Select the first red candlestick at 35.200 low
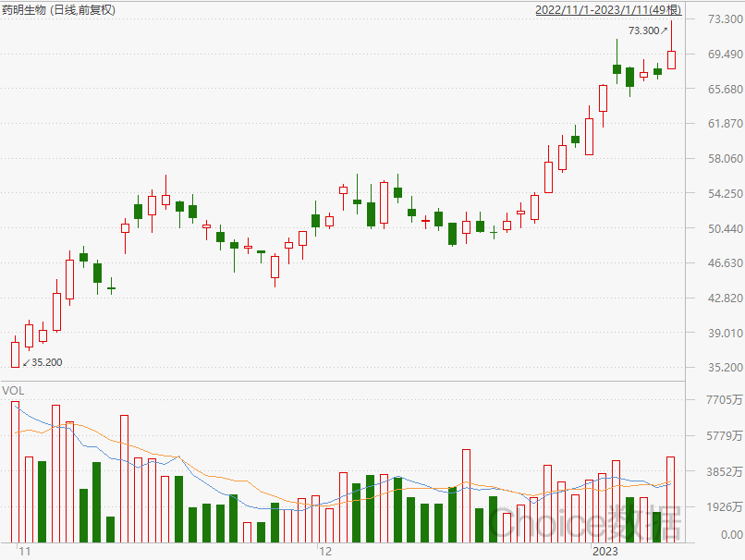 pos(15,352)
